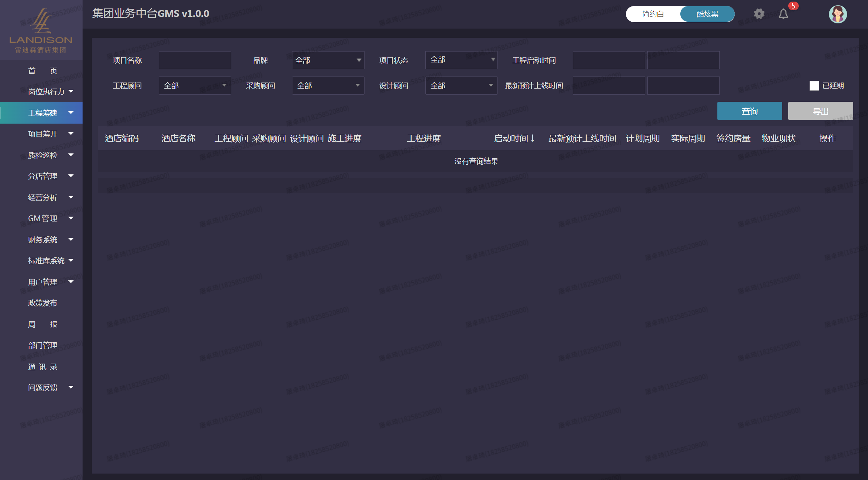Open the 工程顾问 dropdown
868x480 pixels.
click(x=195, y=85)
